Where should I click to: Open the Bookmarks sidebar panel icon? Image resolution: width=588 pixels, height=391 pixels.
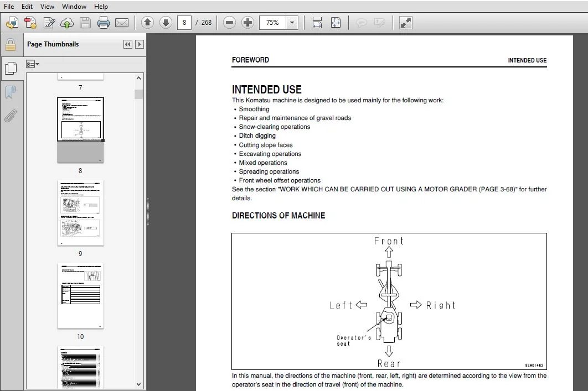[11, 92]
